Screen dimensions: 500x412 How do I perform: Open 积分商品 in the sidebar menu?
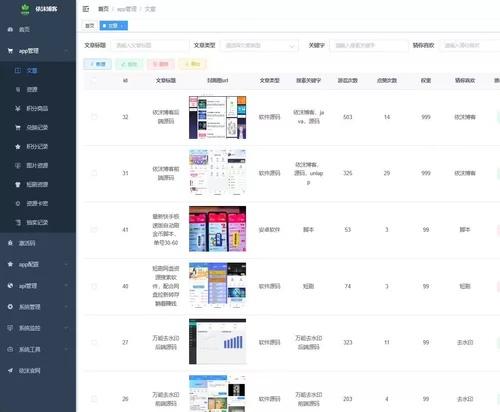tap(37, 108)
